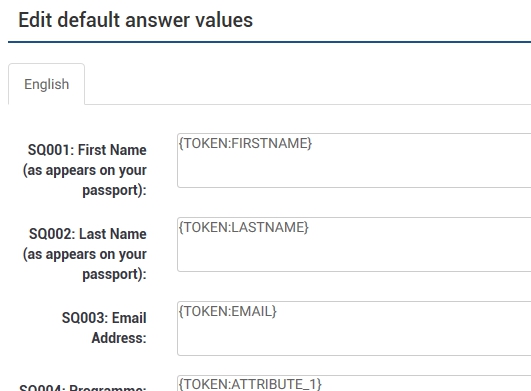This screenshot has width=531, height=391.
Task: Click blank space below {TOKEN:LASTNAME} in its field
Action: tap(354, 255)
